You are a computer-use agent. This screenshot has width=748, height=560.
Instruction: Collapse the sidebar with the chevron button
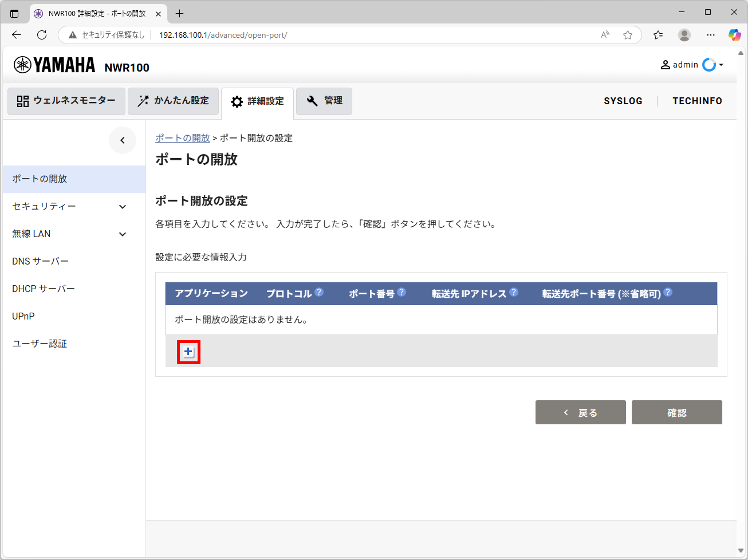coord(123,140)
